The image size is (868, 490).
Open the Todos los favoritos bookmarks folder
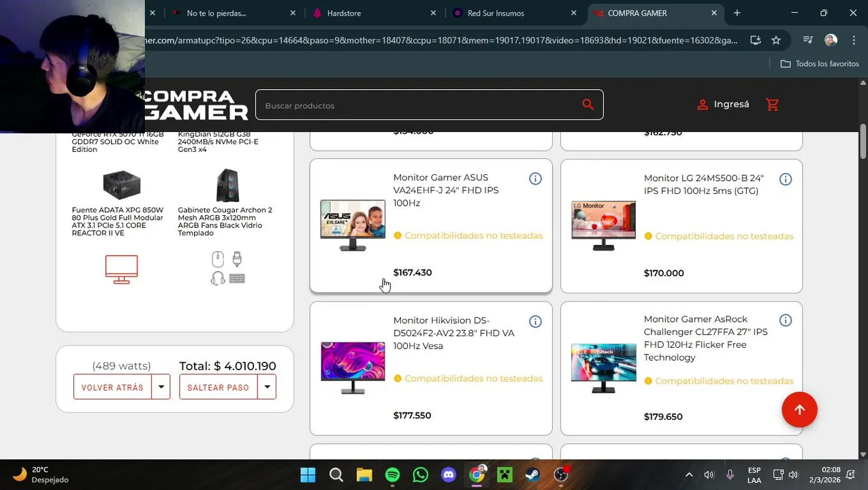pos(820,63)
